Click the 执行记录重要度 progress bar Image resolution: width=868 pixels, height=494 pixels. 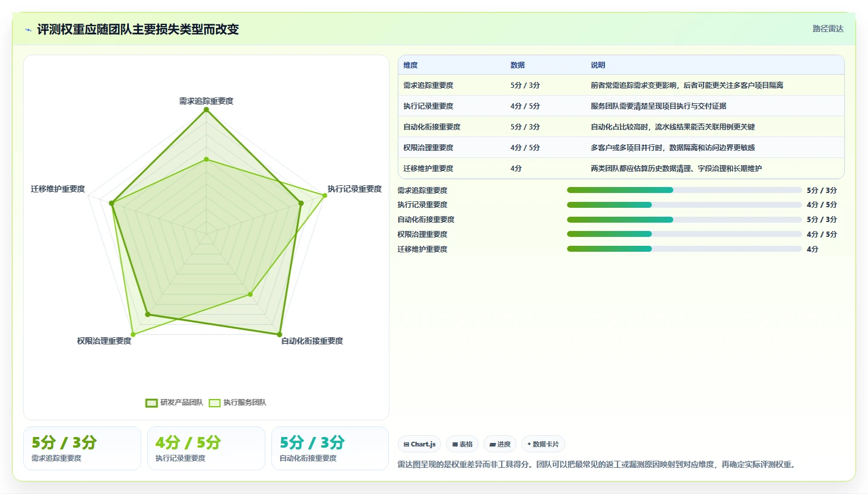(684, 205)
